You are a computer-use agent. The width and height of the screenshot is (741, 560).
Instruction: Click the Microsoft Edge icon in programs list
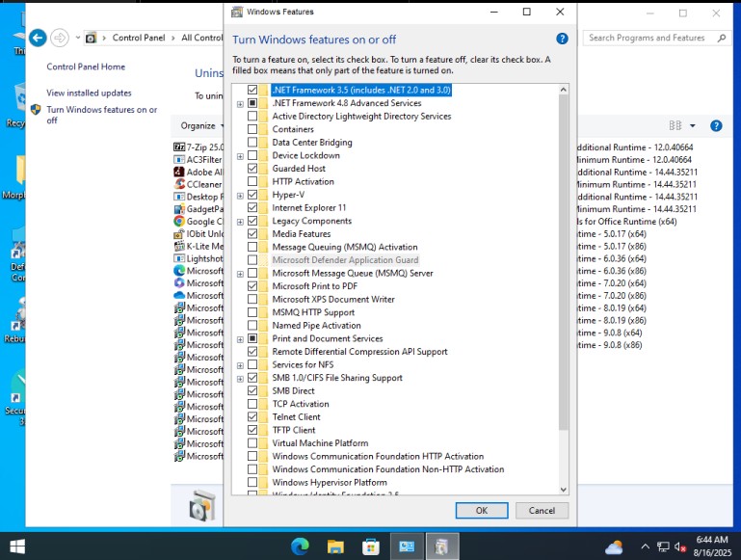tap(179, 271)
